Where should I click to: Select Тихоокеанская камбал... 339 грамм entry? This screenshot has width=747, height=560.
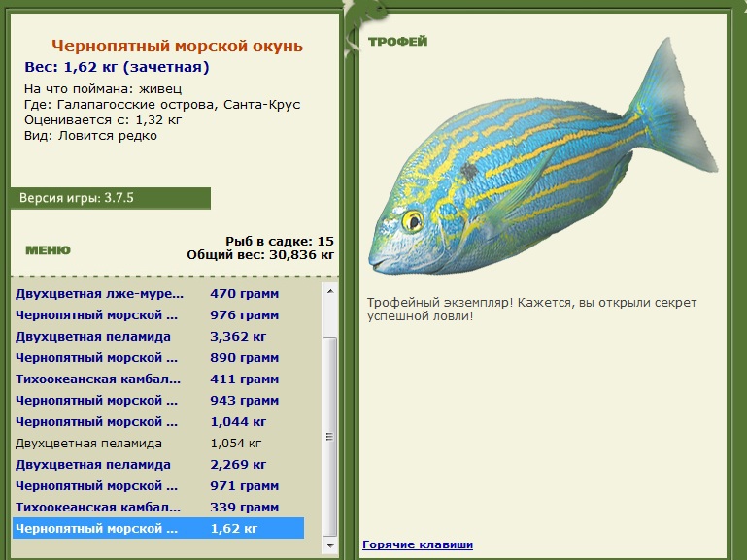[x=157, y=508]
